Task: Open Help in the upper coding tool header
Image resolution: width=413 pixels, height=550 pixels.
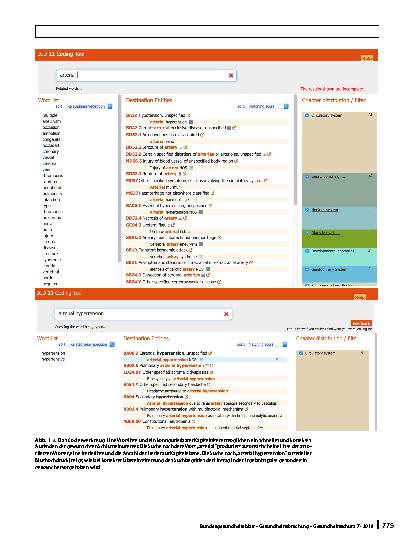Action: tap(367, 58)
